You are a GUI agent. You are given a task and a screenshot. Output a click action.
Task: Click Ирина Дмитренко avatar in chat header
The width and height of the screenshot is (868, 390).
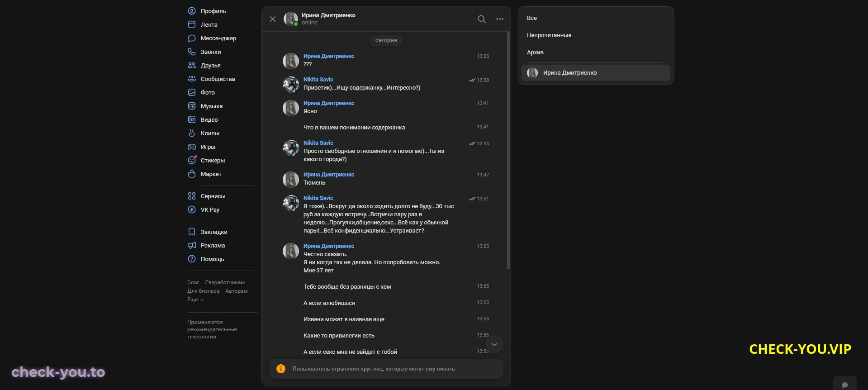coord(291,19)
